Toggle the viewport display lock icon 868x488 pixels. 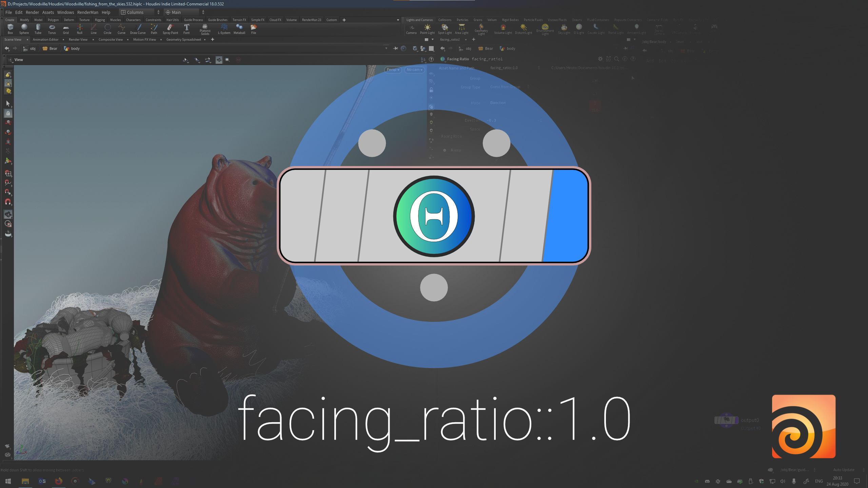point(431,90)
